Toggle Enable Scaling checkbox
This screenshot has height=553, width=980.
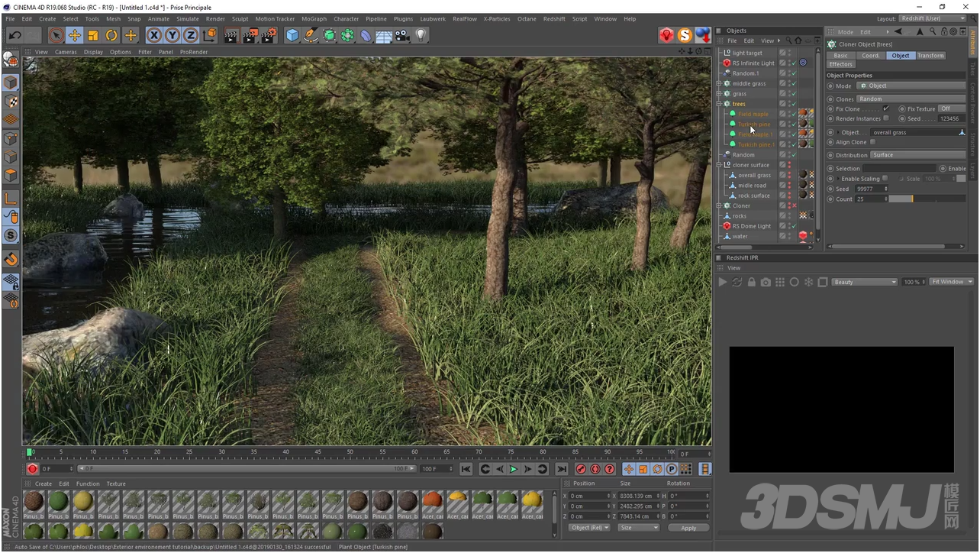(885, 178)
